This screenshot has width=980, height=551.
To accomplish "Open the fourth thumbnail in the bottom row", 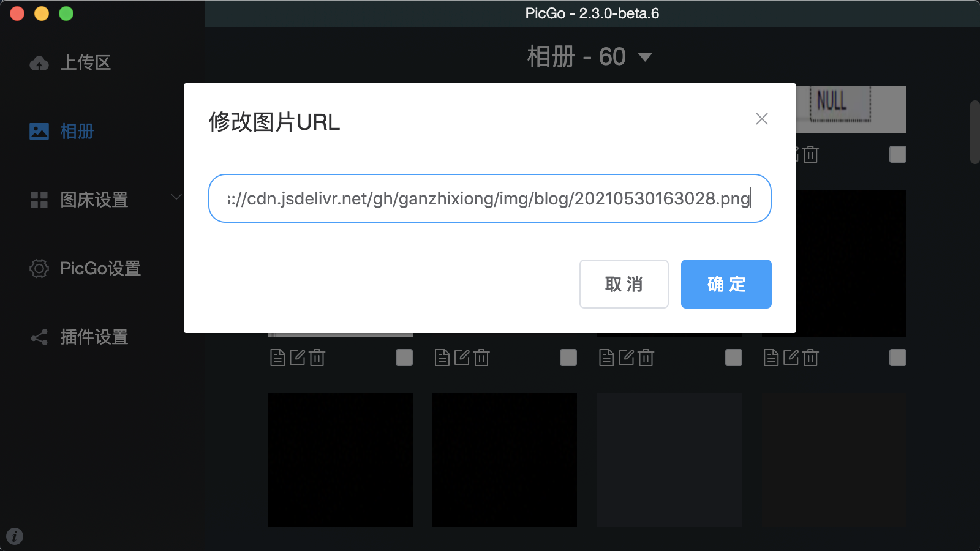I will pos(834,460).
